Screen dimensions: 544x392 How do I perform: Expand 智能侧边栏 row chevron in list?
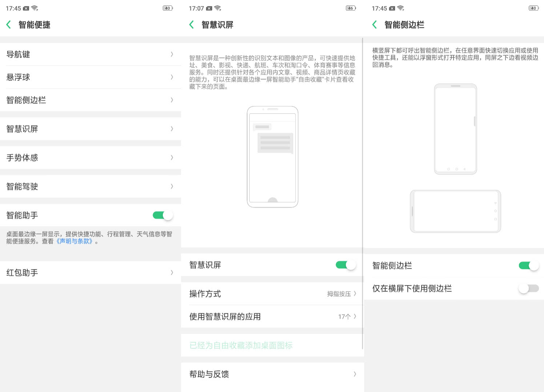click(x=172, y=100)
